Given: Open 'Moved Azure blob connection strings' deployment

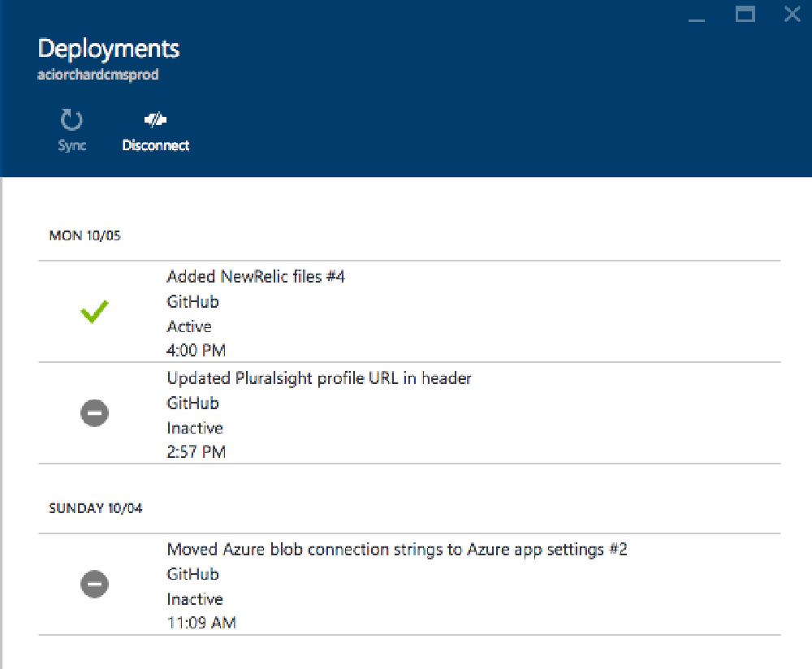Looking at the screenshot, I should click(397, 550).
